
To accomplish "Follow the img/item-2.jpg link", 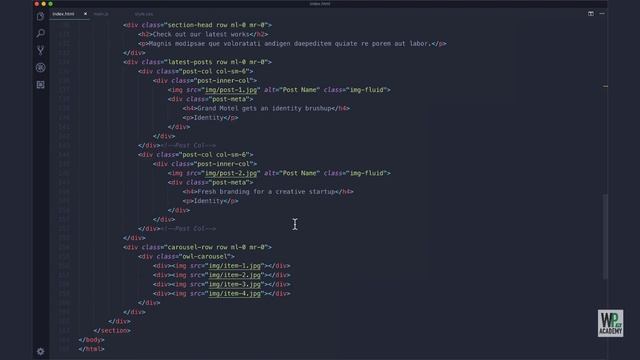I will tap(235, 275).
